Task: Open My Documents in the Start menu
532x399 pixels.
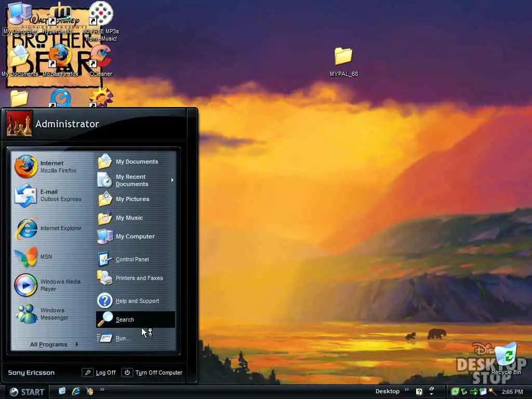Action: click(x=135, y=162)
